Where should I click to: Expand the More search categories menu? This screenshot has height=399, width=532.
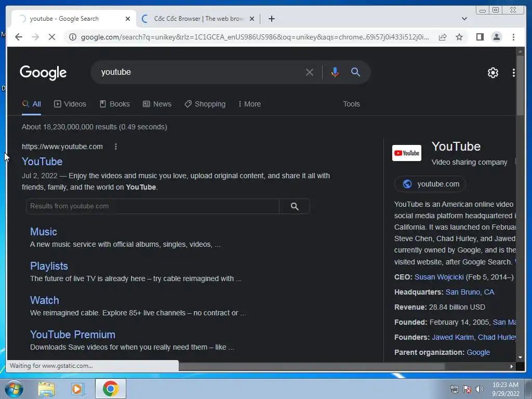tap(249, 104)
